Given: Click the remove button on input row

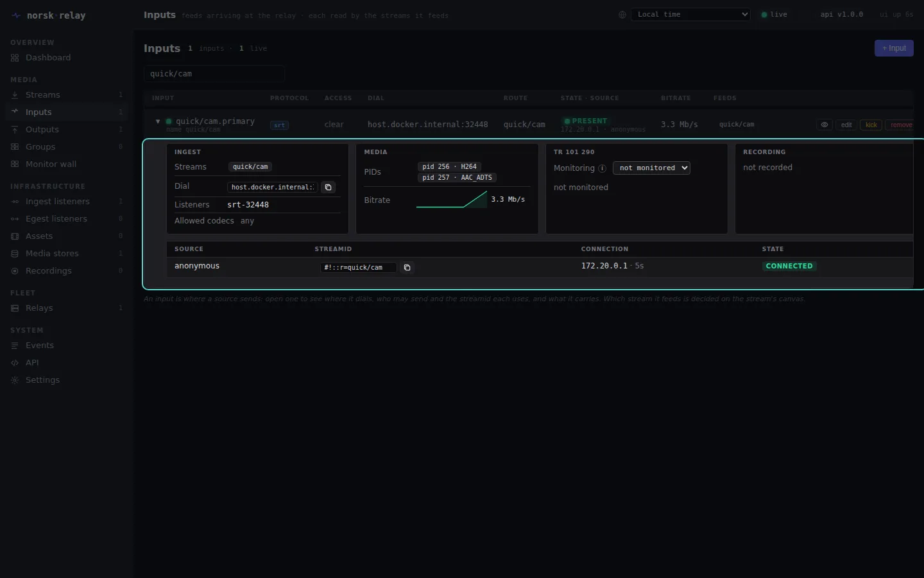Looking at the screenshot, I should click(x=901, y=125).
